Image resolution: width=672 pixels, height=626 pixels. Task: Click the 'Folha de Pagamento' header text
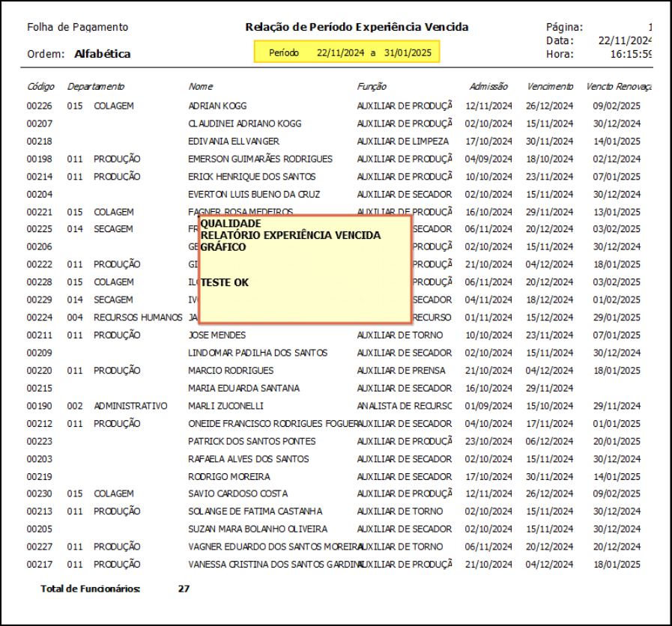(78, 28)
